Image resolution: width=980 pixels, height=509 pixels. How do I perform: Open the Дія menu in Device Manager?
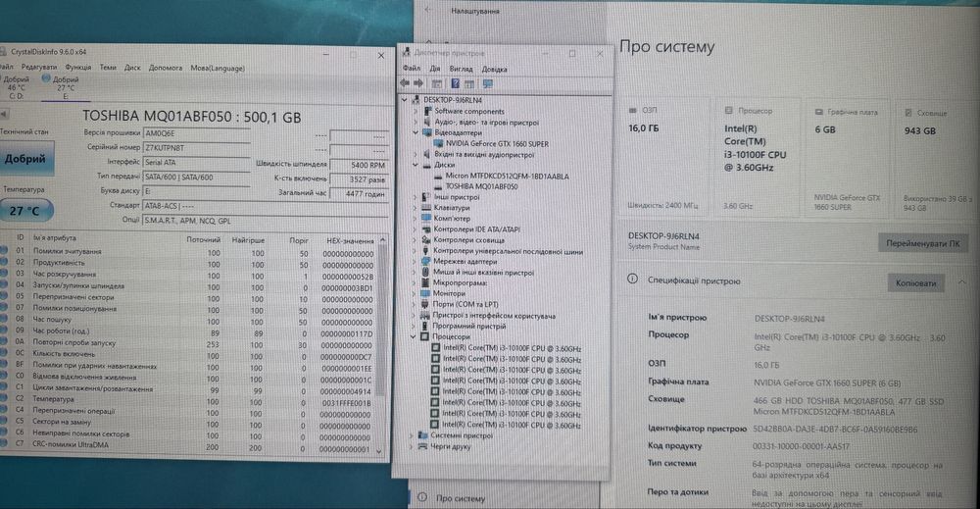click(435, 69)
